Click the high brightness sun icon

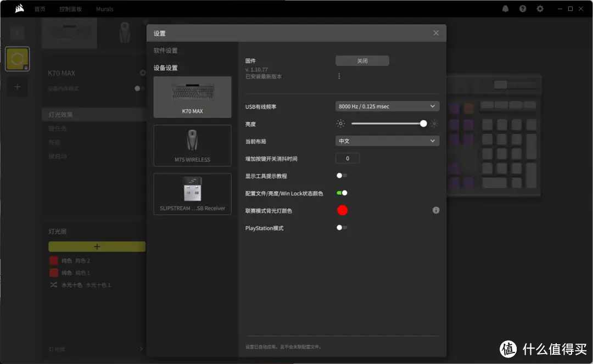coord(434,124)
